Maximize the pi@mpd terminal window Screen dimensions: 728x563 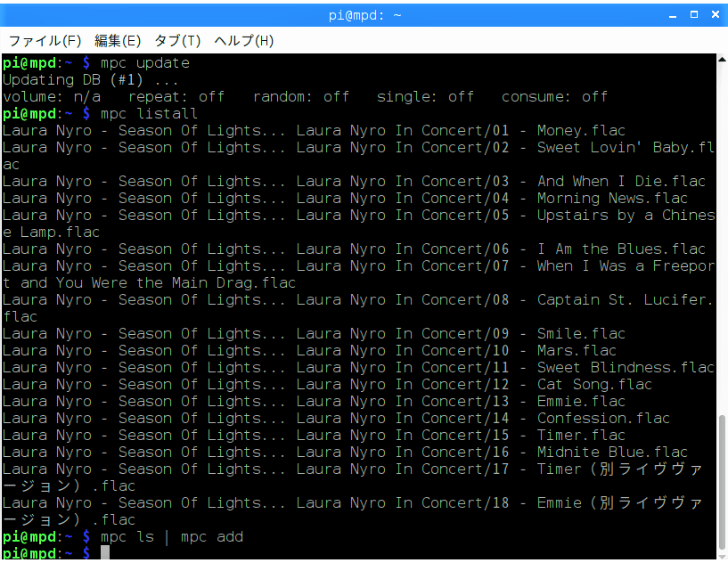click(693, 15)
